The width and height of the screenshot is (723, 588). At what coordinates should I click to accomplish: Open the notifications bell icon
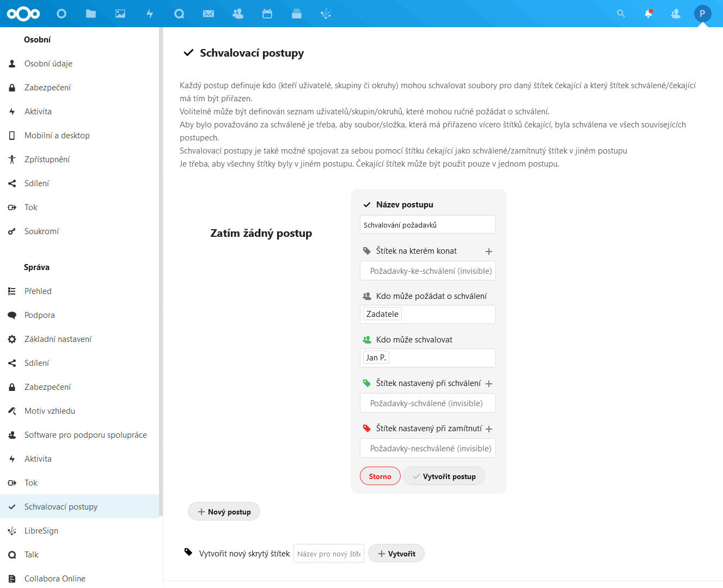[648, 14]
